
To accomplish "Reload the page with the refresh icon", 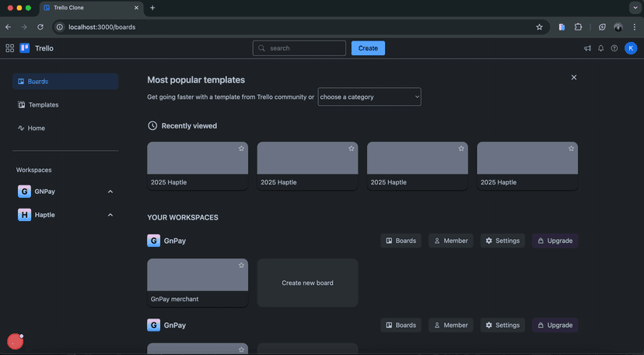I will [40, 27].
